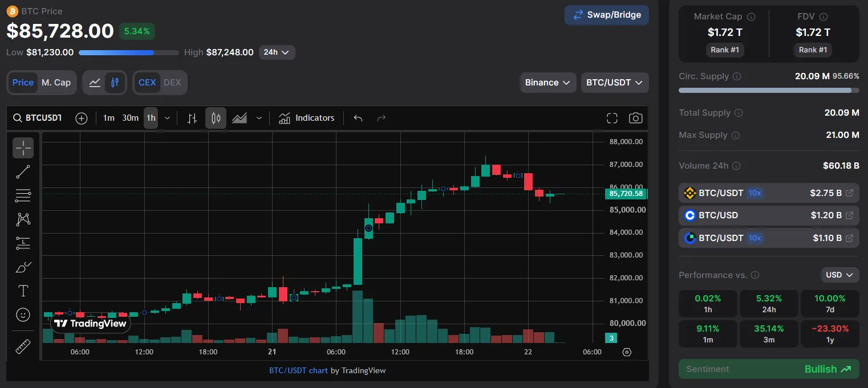This screenshot has width=868, height=388.
Task: Click the 7d performance 10.00% tile
Action: tap(830, 304)
